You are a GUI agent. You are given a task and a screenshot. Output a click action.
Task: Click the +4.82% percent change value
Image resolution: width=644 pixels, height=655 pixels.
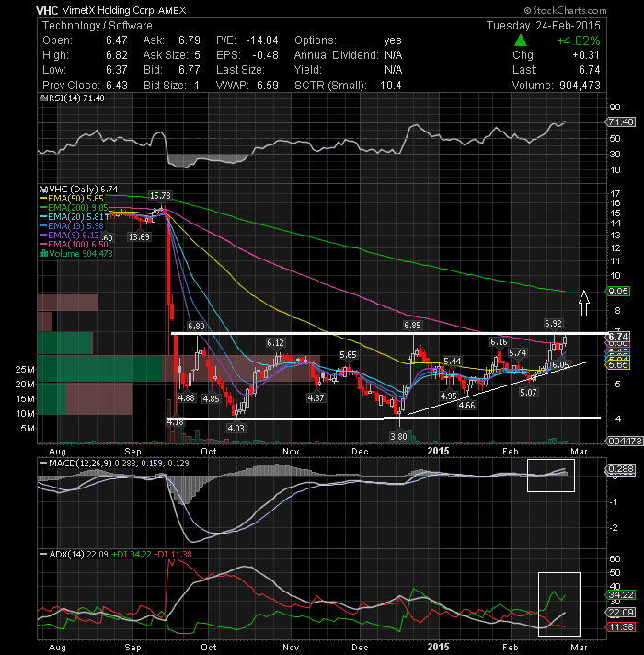click(x=579, y=40)
